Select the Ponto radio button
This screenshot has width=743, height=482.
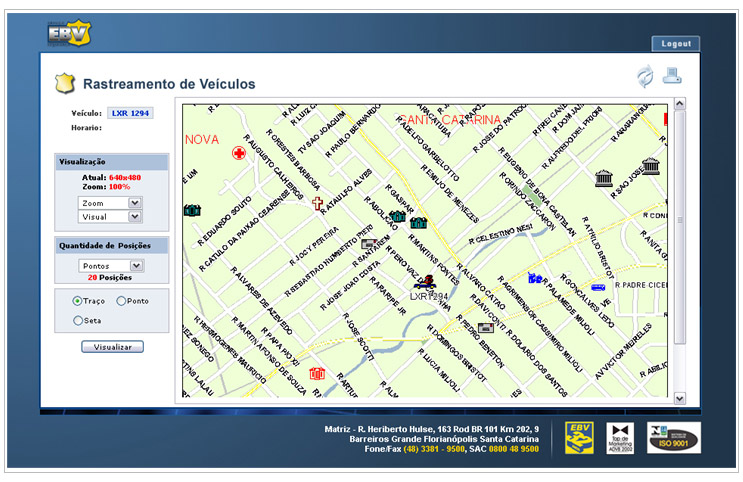pyautogui.click(x=121, y=301)
